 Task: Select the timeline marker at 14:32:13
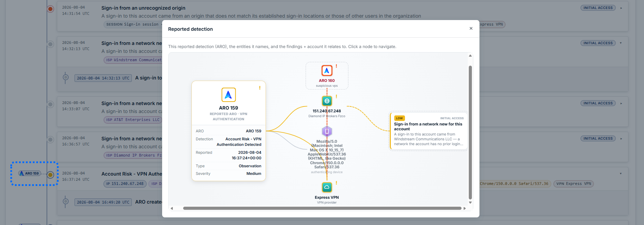click(x=50, y=44)
